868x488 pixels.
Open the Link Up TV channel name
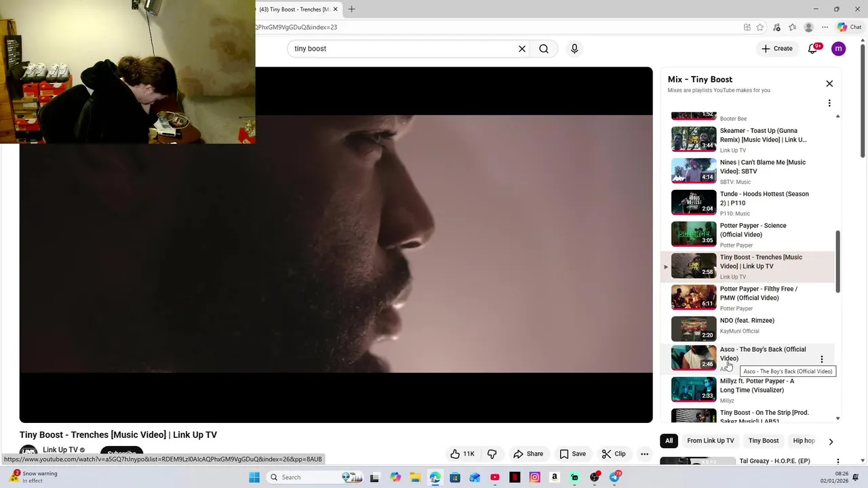coord(60,449)
